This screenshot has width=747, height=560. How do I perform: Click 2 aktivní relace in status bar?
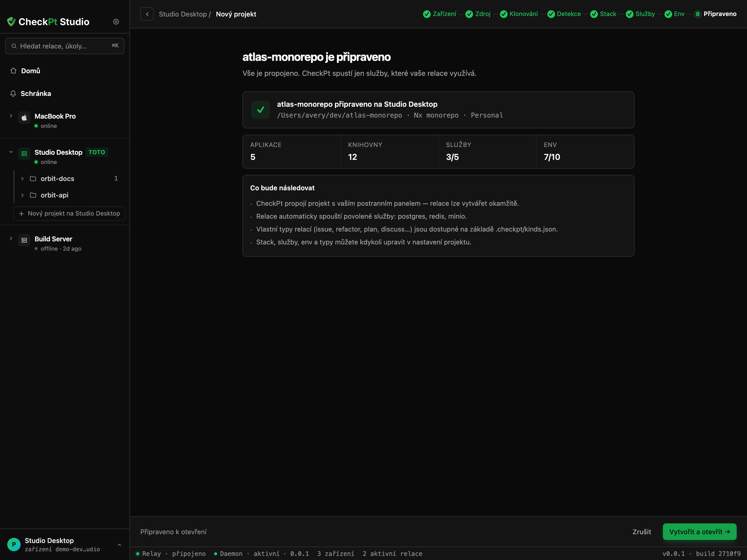[392, 554]
